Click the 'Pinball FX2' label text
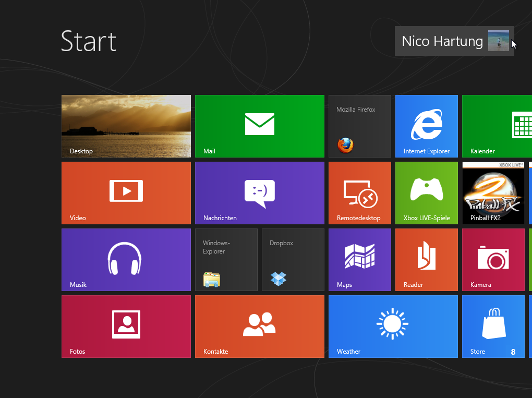 pos(486,218)
